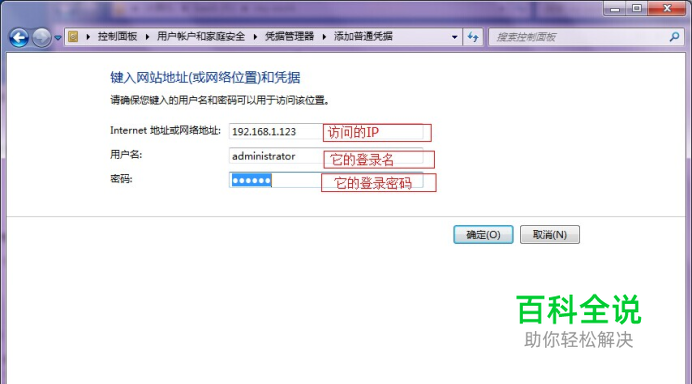This screenshot has height=384, width=692.
Task: Refresh the page with the refresh icon
Action: pos(473,37)
